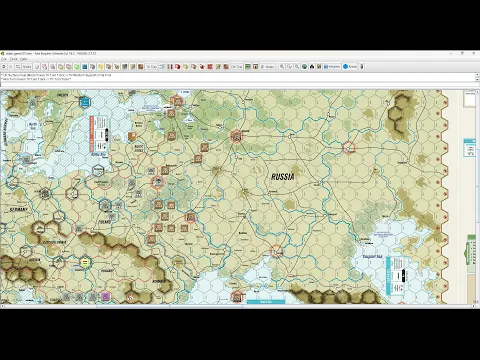This screenshot has width=480, height=360.
Task: Open the Situation toolbar button
Action: point(332,67)
